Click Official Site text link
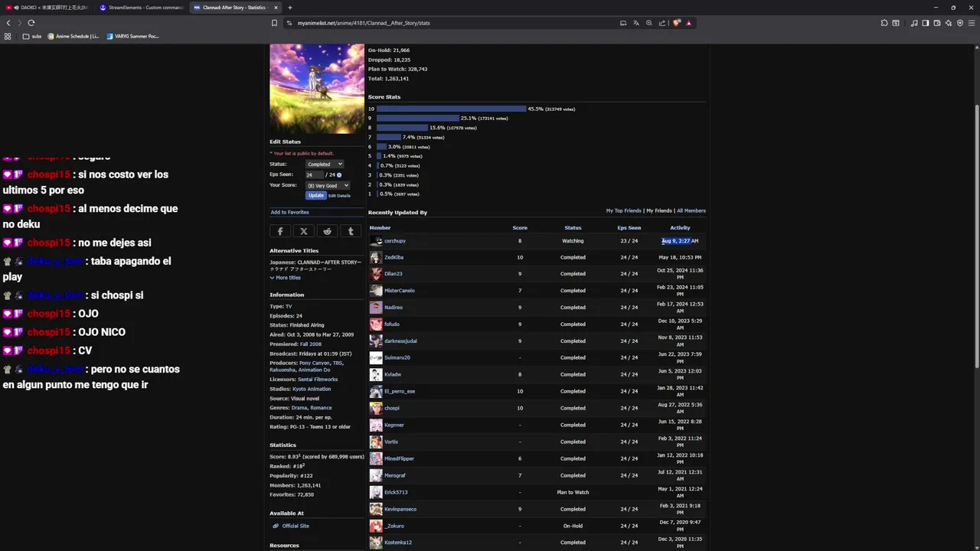Image resolution: width=980 pixels, height=551 pixels. pos(296,527)
